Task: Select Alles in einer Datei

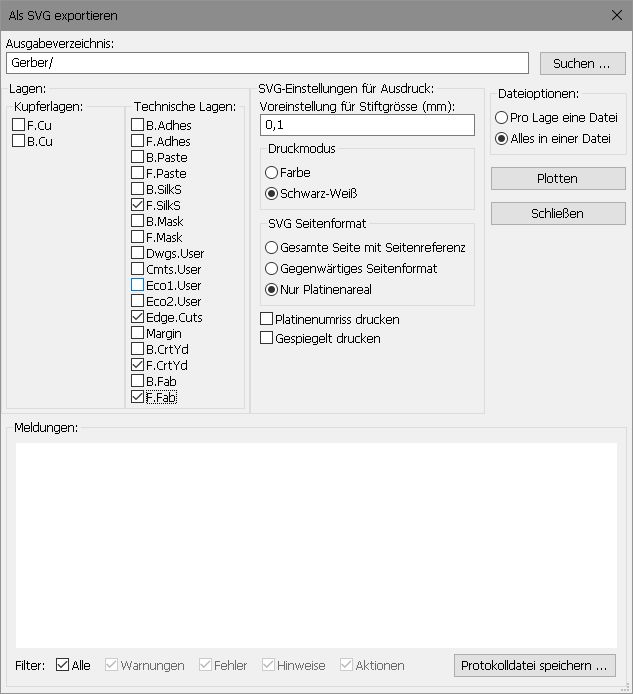Action: 501,139
